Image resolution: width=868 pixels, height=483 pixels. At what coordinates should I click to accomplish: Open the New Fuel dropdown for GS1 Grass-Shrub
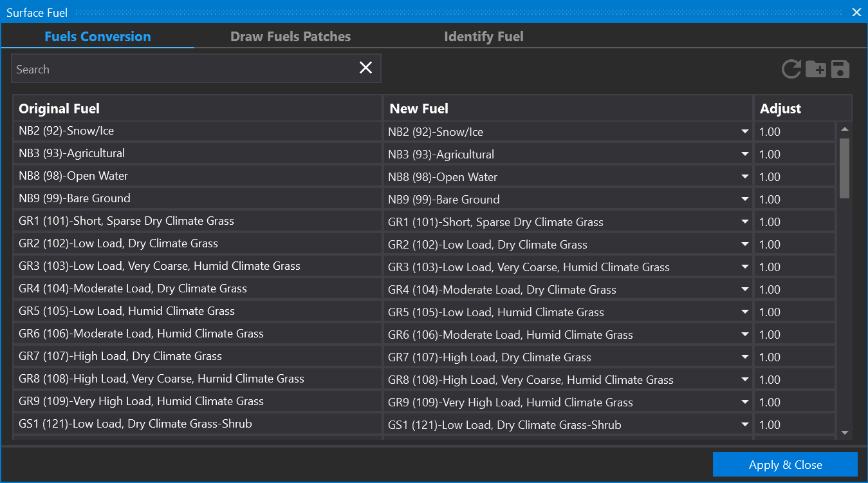coord(745,425)
